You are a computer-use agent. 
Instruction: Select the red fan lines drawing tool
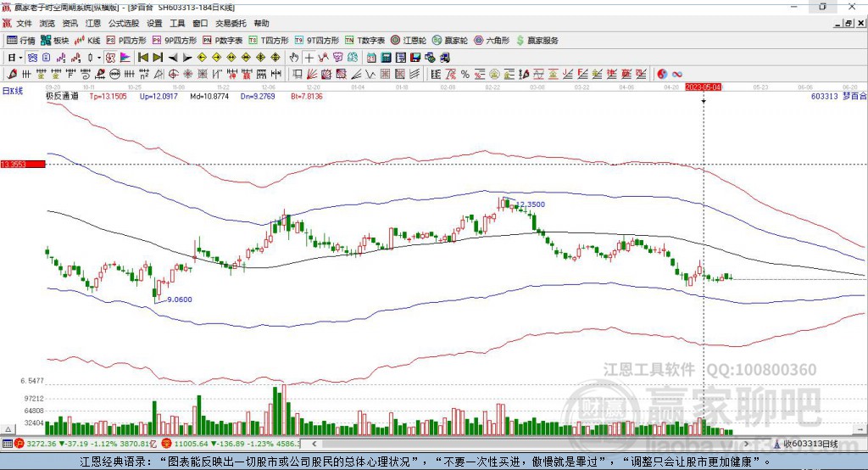312,75
